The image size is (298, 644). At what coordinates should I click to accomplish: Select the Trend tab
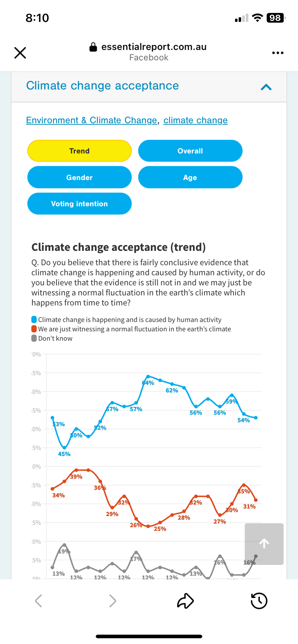80,151
